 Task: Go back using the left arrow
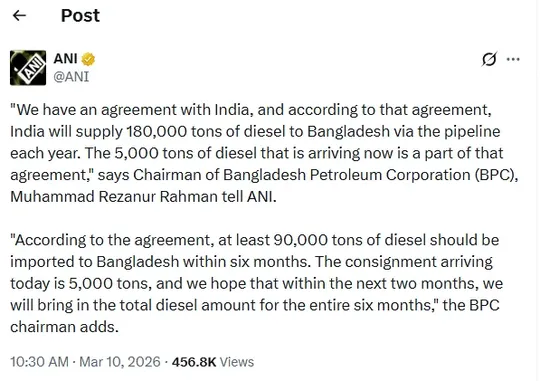(19, 16)
